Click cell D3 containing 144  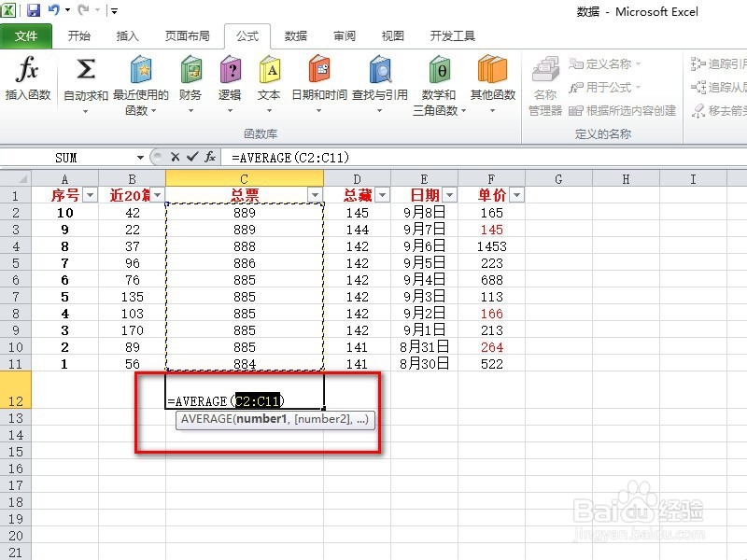point(358,230)
